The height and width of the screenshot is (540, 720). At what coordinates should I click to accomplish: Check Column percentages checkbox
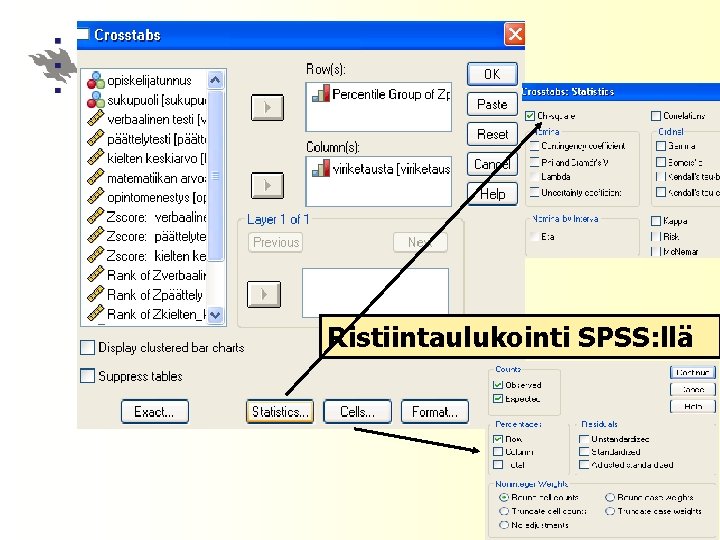[x=498, y=452]
